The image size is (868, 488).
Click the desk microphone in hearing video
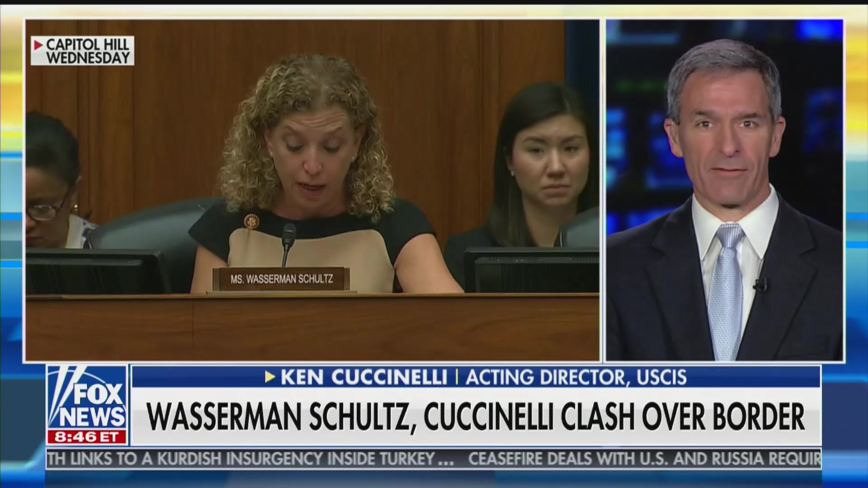coord(288,244)
